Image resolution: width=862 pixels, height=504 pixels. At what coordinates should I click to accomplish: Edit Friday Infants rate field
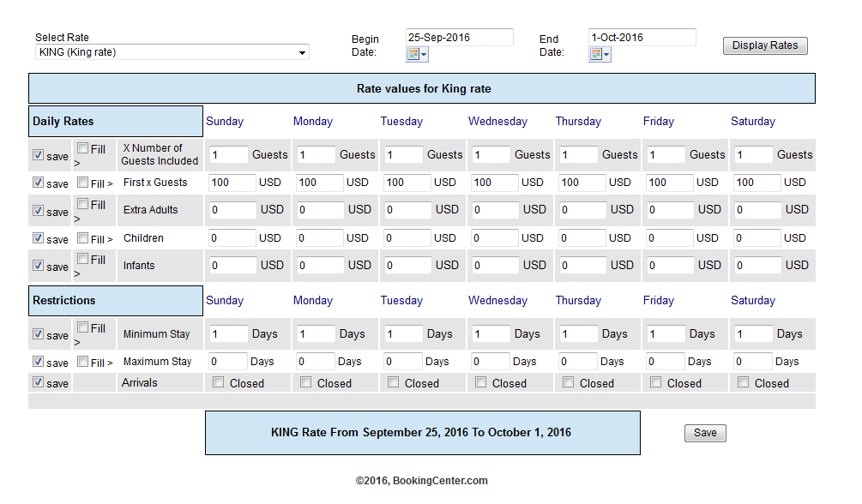coord(670,266)
